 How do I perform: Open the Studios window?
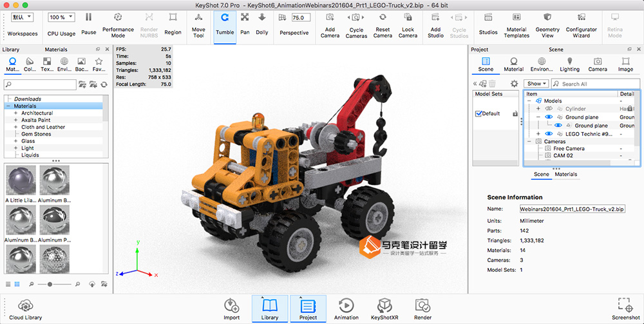[488, 23]
